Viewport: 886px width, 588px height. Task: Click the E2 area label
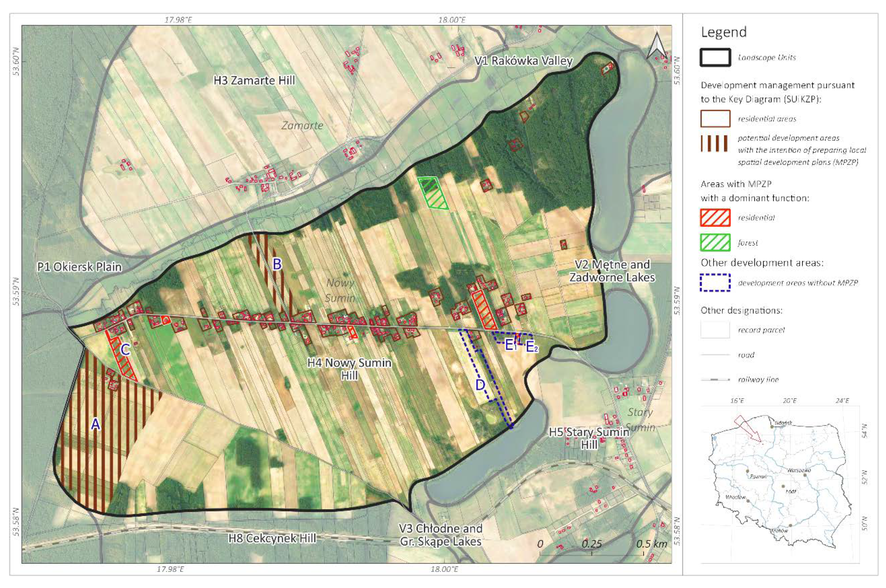pyautogui.click(x=532, y=346)
